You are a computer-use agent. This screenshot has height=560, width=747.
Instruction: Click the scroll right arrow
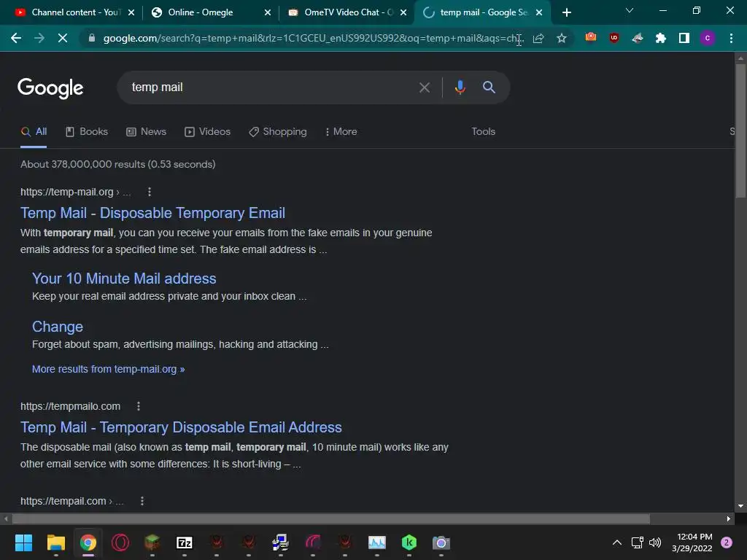[x=729, y=518]
